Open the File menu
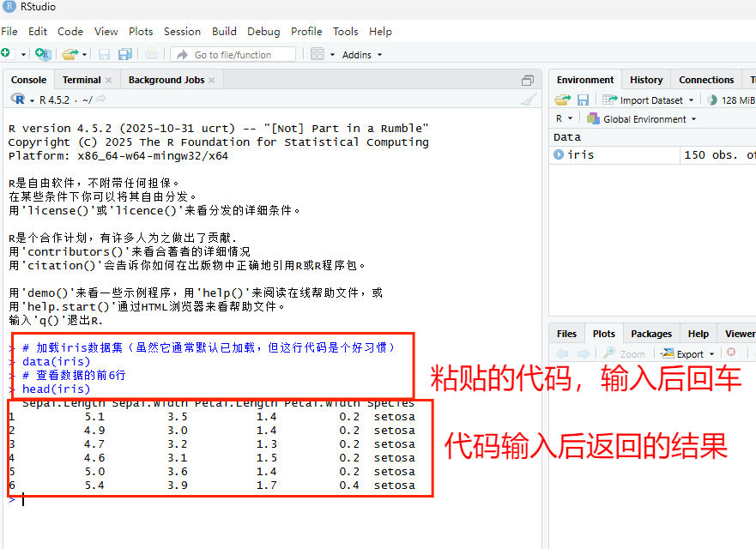Screen dimensions: 756x549 click(x=9, y=32)
